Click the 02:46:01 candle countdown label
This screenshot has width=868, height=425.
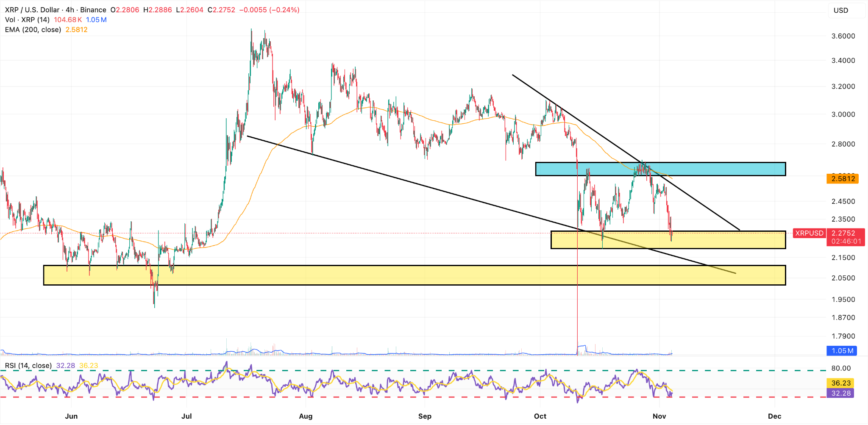point(846,242)
